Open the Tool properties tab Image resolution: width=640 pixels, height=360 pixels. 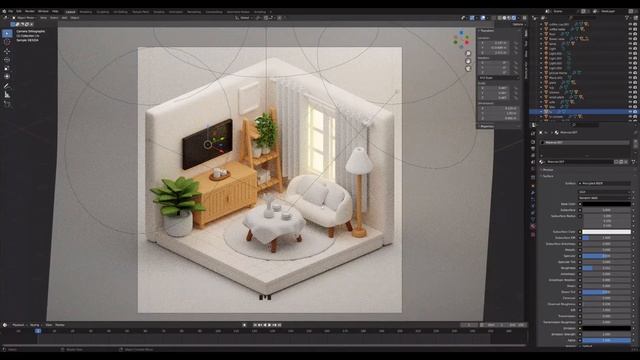[533, 133]
